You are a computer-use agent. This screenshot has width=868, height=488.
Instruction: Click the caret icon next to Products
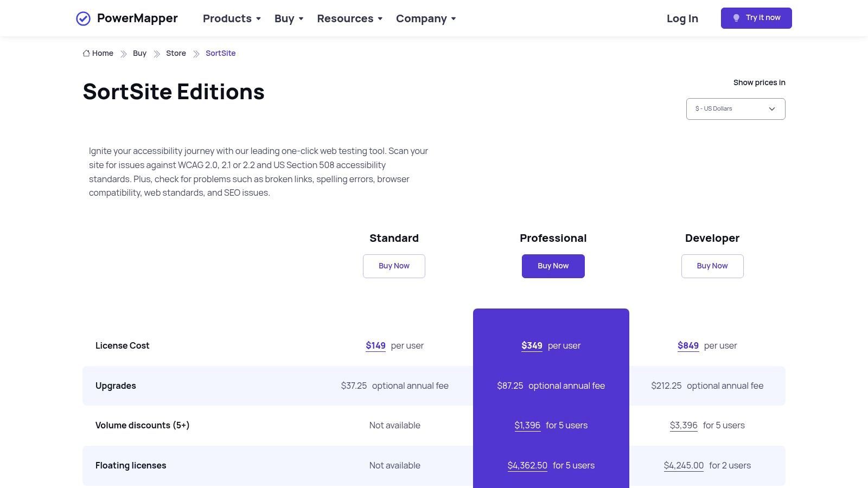[x=258, y=19]
